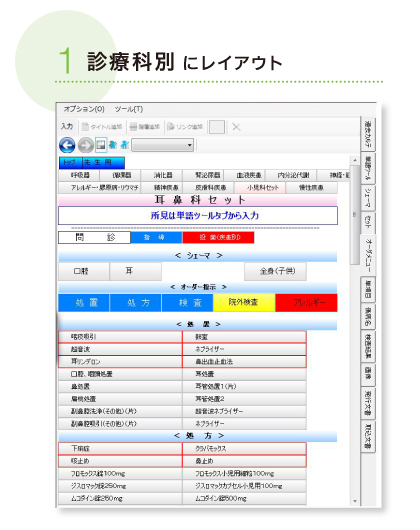Viewport: 420px width, 530px height.
Task: Click blue 処方 order button
Action: point(136,303)
